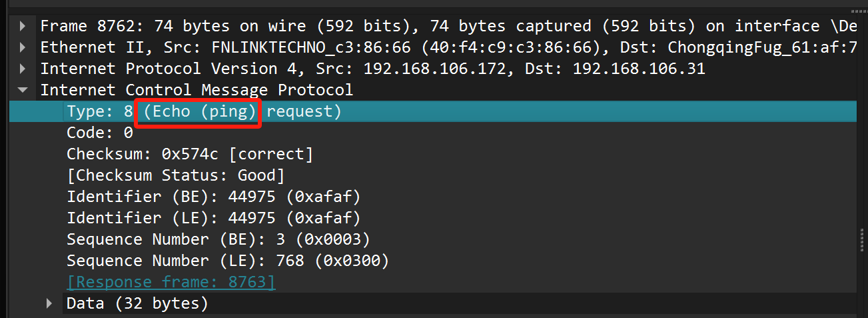Highlight Sequence Number (BE): 3 row
Viewport: 868px width, 318px height.
coord(218,239)
